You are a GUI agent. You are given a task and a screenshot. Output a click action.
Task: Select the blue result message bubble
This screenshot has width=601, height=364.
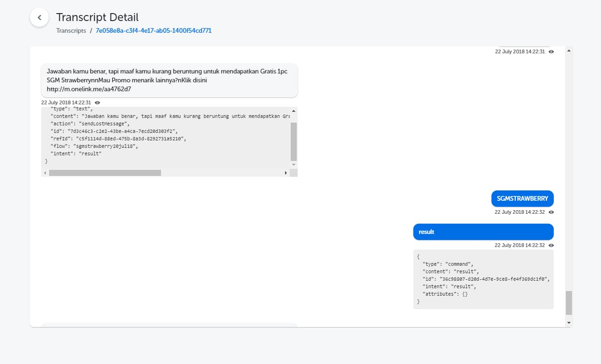point(484,232)
